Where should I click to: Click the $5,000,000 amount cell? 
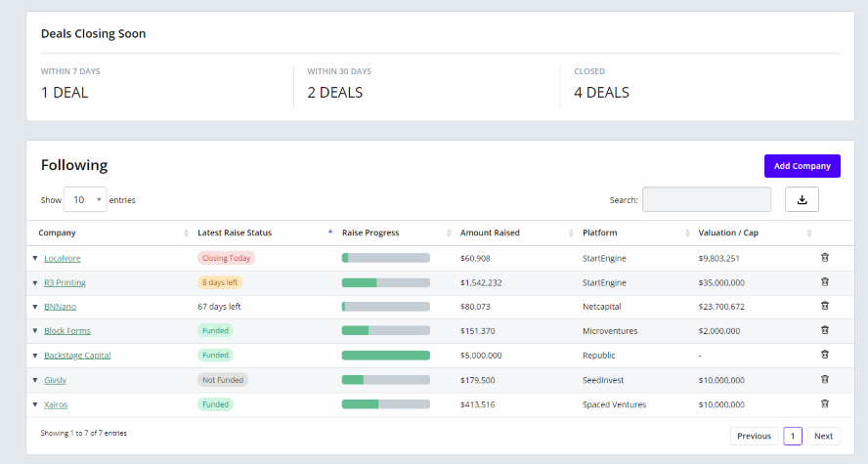pyautogui.click(x=481, y=355)
